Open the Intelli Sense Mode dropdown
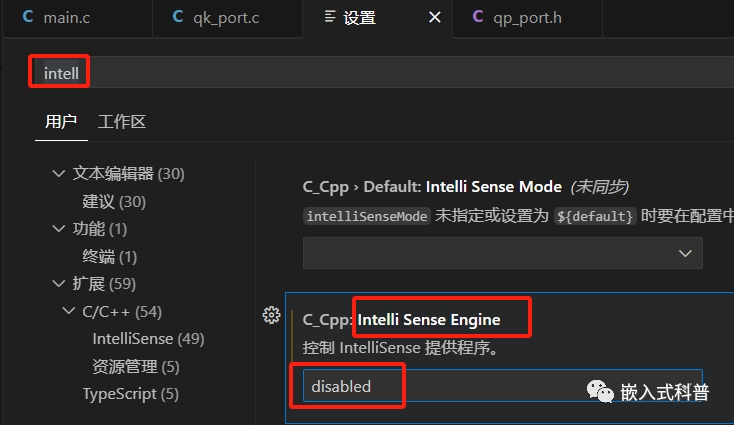 tap(503, 253)
